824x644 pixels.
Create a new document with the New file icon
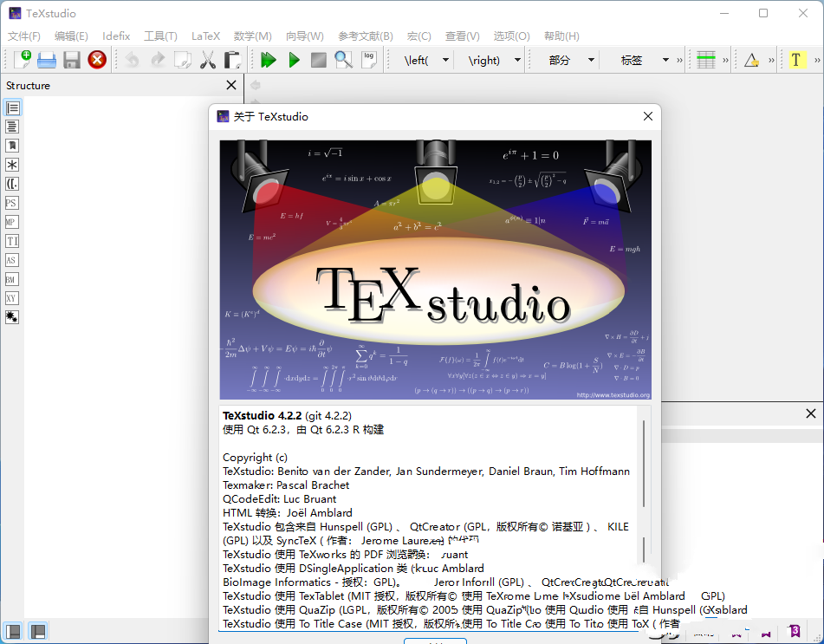coord(22,60)
